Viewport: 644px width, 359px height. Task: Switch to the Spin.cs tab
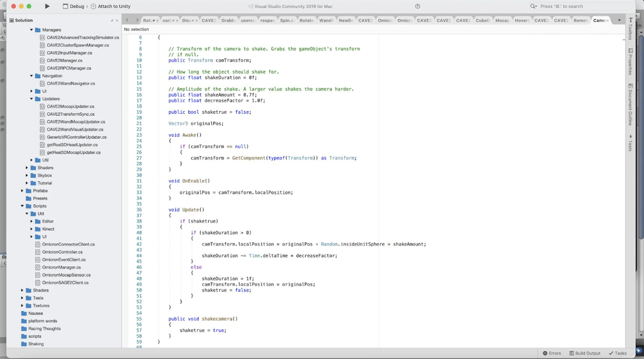click(x=287, y=20)
